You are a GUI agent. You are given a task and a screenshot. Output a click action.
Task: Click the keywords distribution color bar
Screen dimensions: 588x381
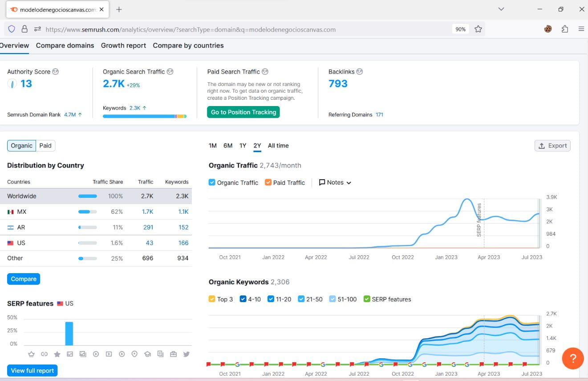click(x=144, y=116)
